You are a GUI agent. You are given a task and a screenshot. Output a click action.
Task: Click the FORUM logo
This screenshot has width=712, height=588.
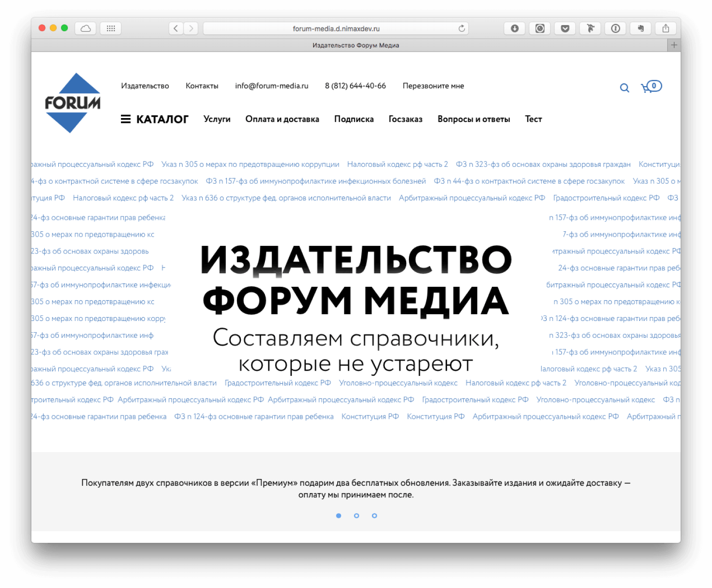(73, 103)
